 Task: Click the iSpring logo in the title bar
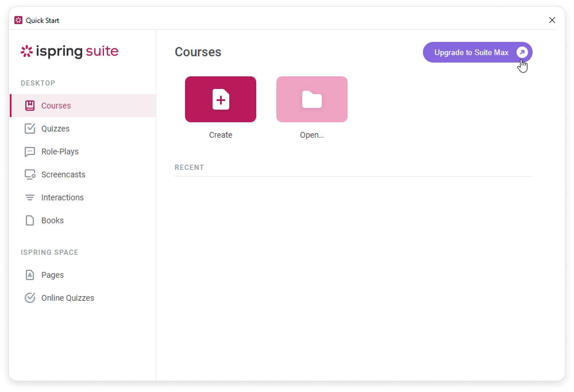(18, 20)
